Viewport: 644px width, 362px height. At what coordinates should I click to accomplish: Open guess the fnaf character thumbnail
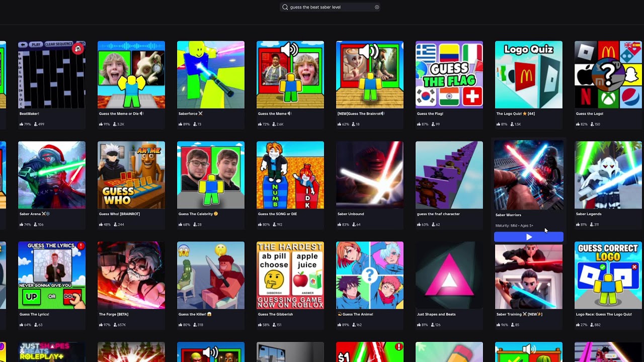pos(449,175)
